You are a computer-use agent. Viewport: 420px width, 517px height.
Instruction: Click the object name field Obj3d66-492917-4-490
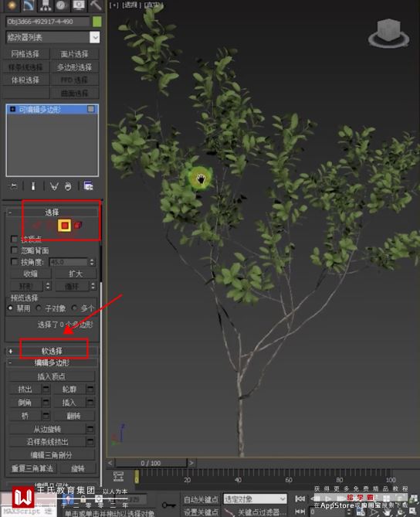47,22
